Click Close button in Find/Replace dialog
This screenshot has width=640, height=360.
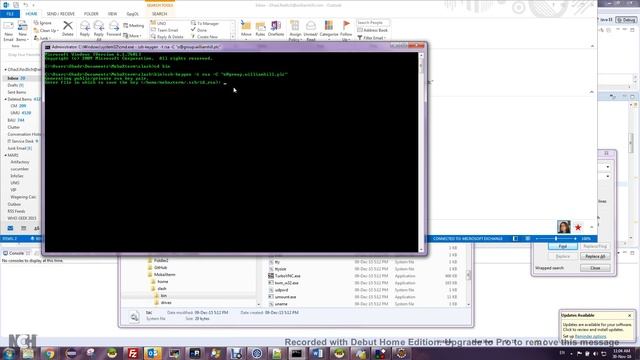click(595, 268)
